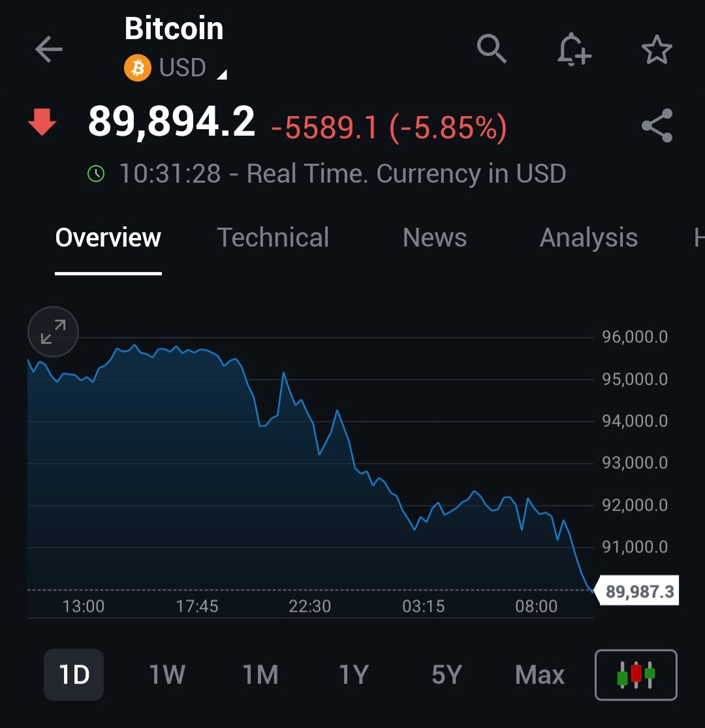Switch to candlestick chart view
Viewport: 705px width, 728px height.
pos(636,675)
